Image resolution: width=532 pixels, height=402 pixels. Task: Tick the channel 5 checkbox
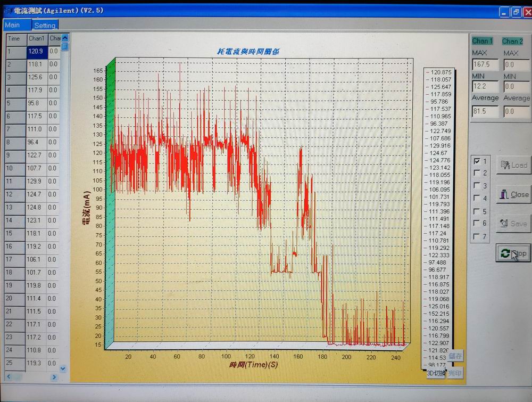click(x=477, y=211)
